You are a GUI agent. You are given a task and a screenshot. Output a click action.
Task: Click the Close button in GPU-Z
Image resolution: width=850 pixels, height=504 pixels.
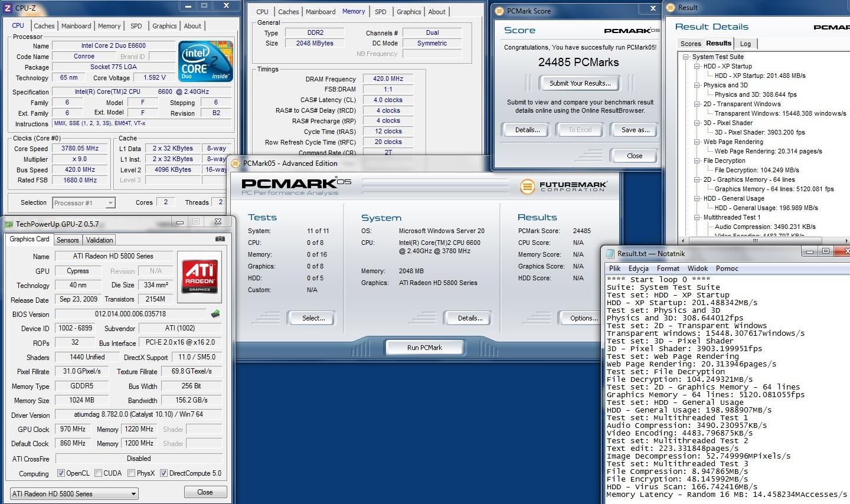click(205, 492)
